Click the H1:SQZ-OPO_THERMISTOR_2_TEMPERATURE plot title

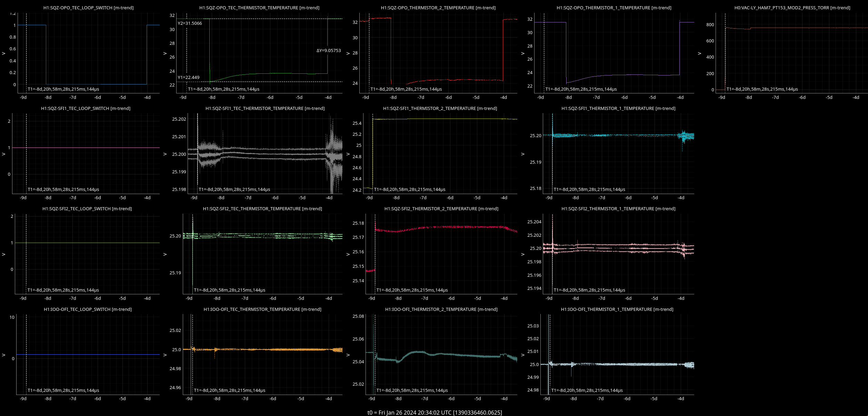[438, 8]
